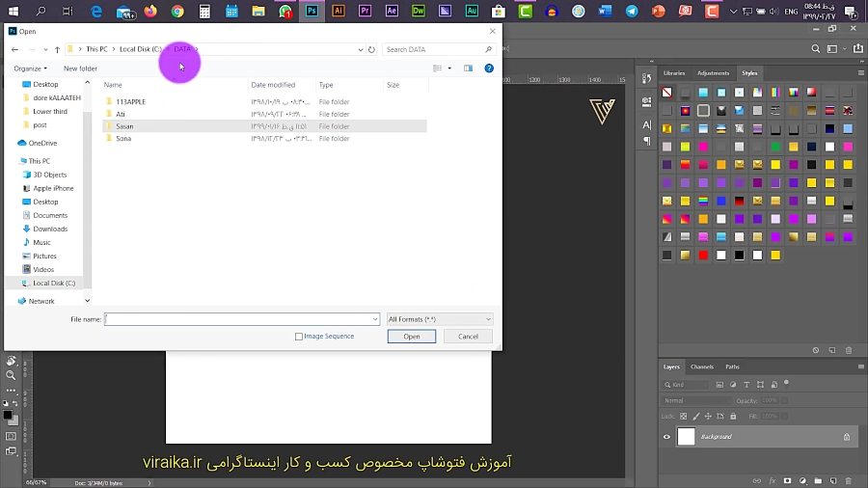This screenshot has width=868, height=488.
Task: Select the Layers tab
Action: tap(671, 366)
